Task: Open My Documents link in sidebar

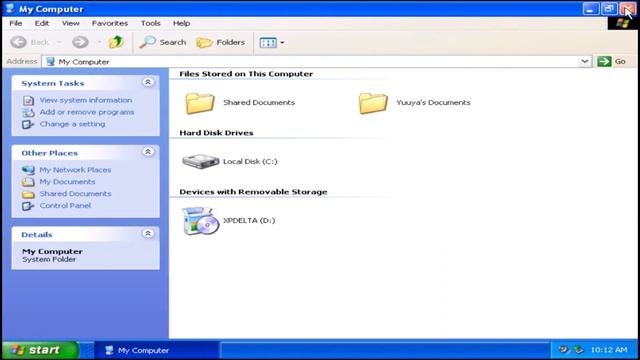Action: click(x=67, y=182)
